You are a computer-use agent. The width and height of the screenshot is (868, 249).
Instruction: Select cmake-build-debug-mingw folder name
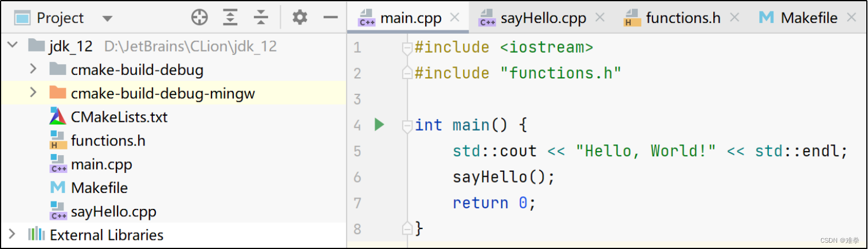pyautogui.click(x=163, y=93)
